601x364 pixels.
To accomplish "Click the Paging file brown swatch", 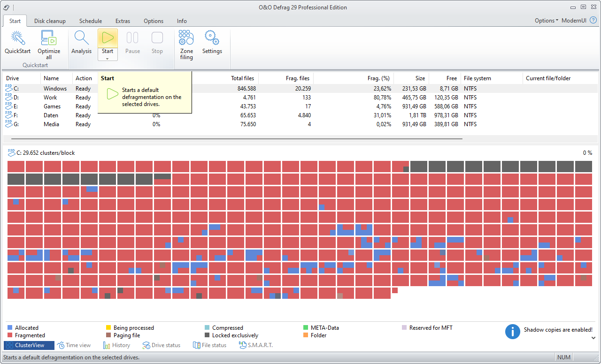I will pos(108,335).
